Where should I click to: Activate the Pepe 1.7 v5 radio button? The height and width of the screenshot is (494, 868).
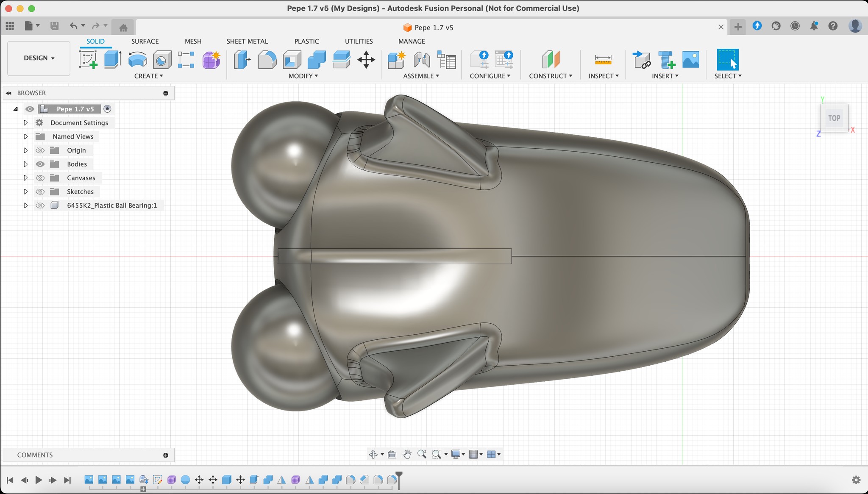point(107,109)
